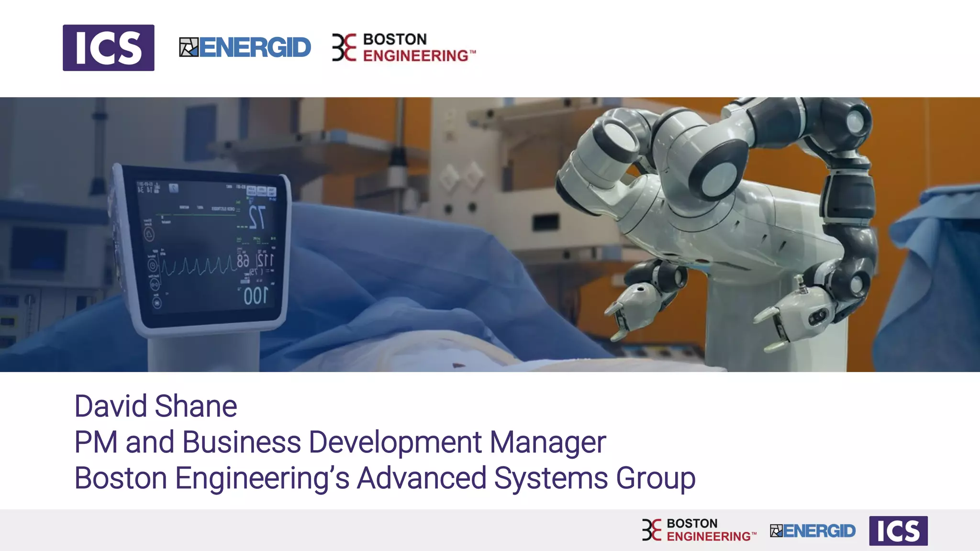
Task: Click the 100 reading on monitor
Action: 256,296
